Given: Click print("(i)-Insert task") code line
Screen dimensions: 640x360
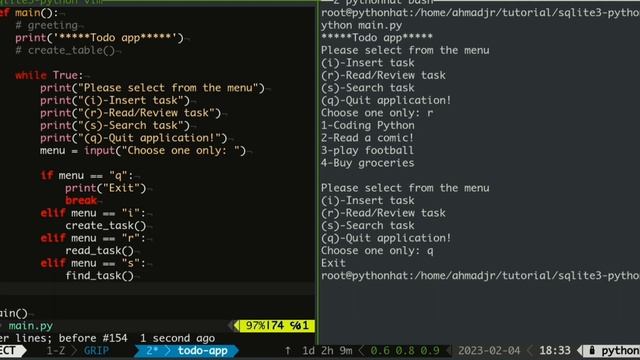Looking at the screenshot, I should click(115, 100).
